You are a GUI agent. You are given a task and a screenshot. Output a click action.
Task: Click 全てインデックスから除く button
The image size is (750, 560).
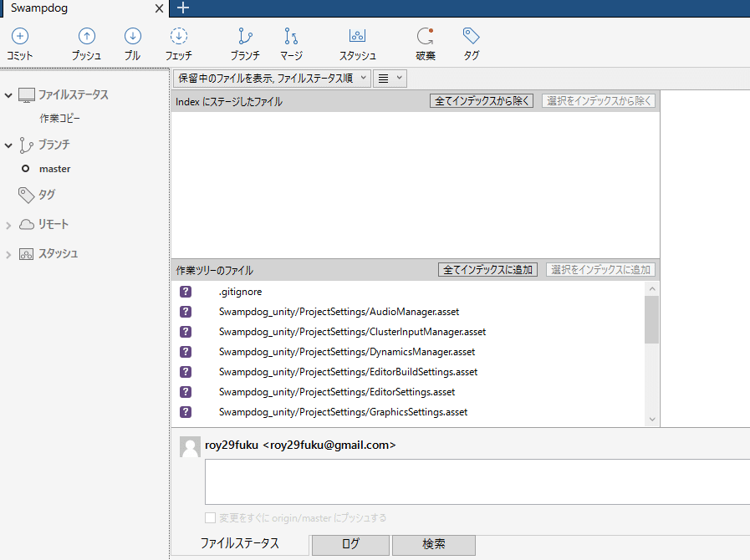coord(482,101)
